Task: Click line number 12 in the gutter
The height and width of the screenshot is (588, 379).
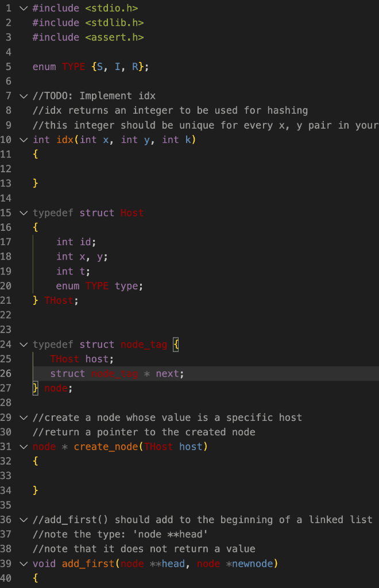Action: pyautogui.click(x=6, y=169)
